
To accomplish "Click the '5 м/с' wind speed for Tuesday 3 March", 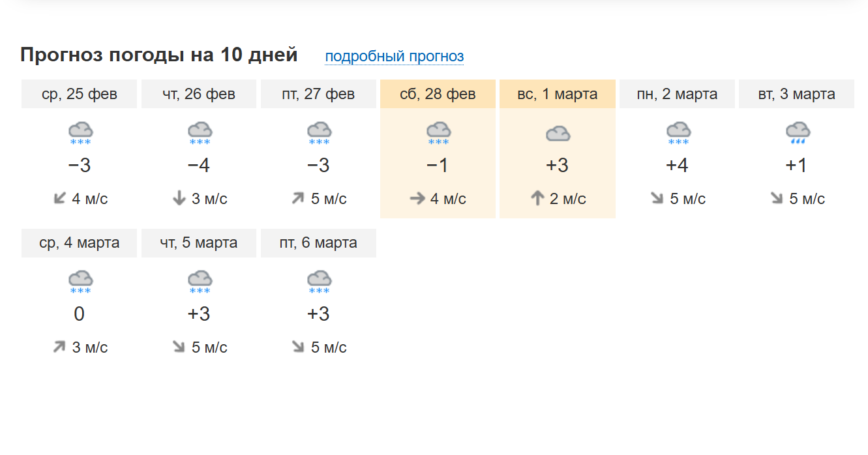I will pyautogui.click(x=807, y=199).
